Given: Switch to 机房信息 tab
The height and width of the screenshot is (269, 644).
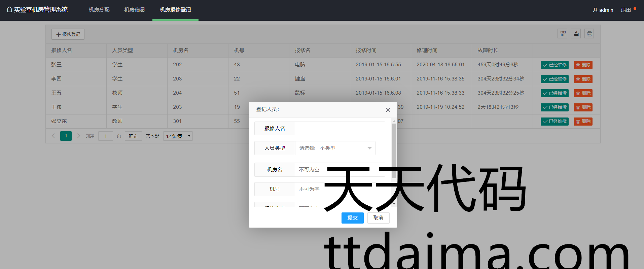Looking at the screenshot, I should coord(135,10).
